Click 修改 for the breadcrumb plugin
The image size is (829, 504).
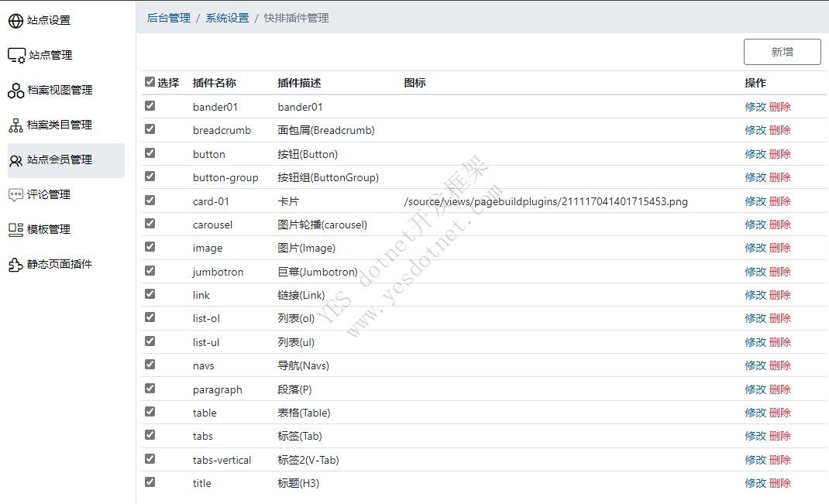(x=755, y=130)
